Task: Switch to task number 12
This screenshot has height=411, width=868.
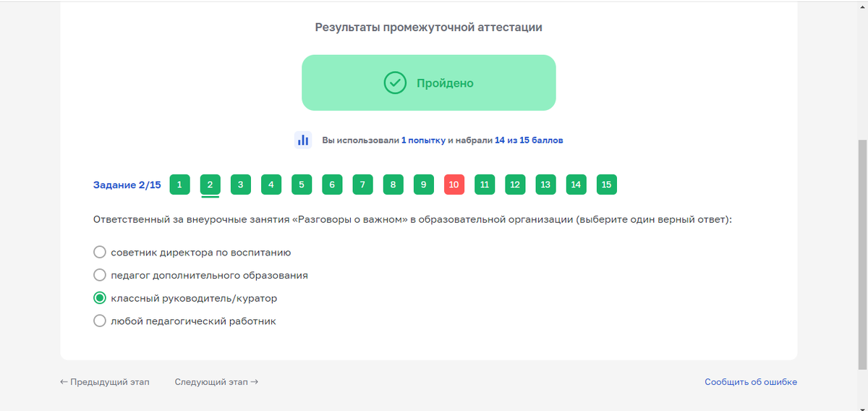Action: tap(515, 185)
